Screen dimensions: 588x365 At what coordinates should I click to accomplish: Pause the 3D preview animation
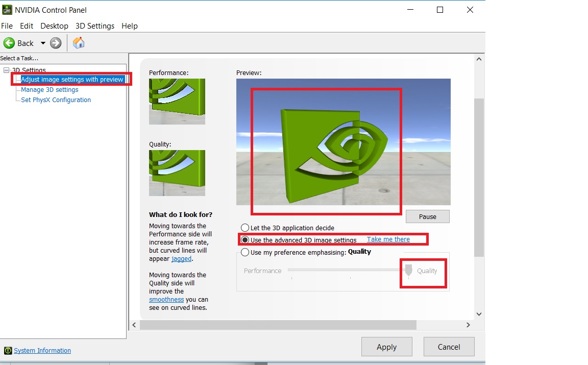[x=428, y=216]
